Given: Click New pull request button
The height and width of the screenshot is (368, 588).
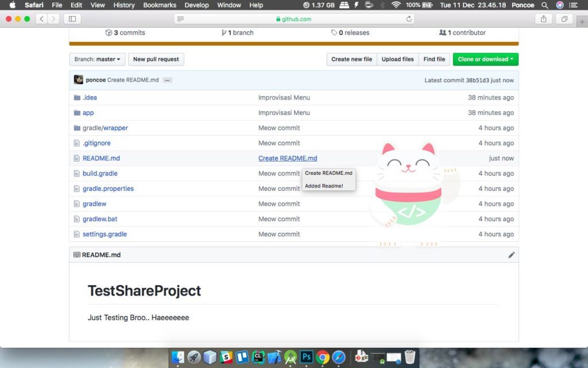Looking at the screenshot, I should (x=156, y=59).
